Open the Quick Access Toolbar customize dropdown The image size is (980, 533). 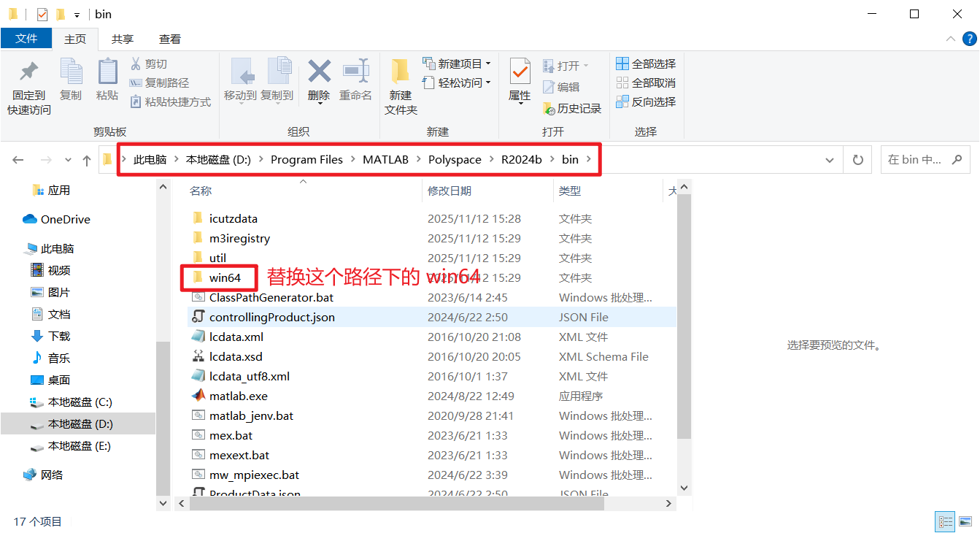click(x=77, y=15)
